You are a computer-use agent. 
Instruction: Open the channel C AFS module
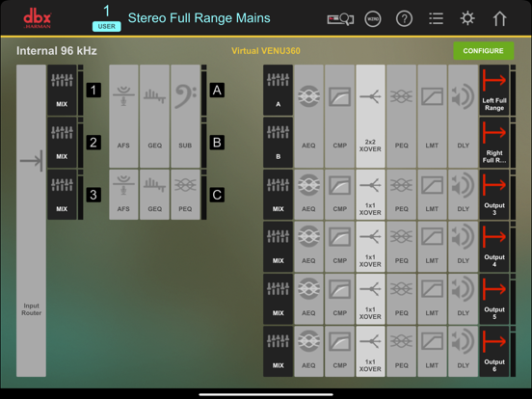click(123, 195)
